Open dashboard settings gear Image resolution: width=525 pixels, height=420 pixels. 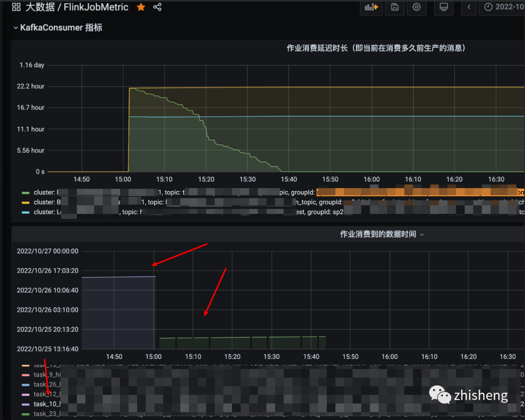click(x=417, y=7)
